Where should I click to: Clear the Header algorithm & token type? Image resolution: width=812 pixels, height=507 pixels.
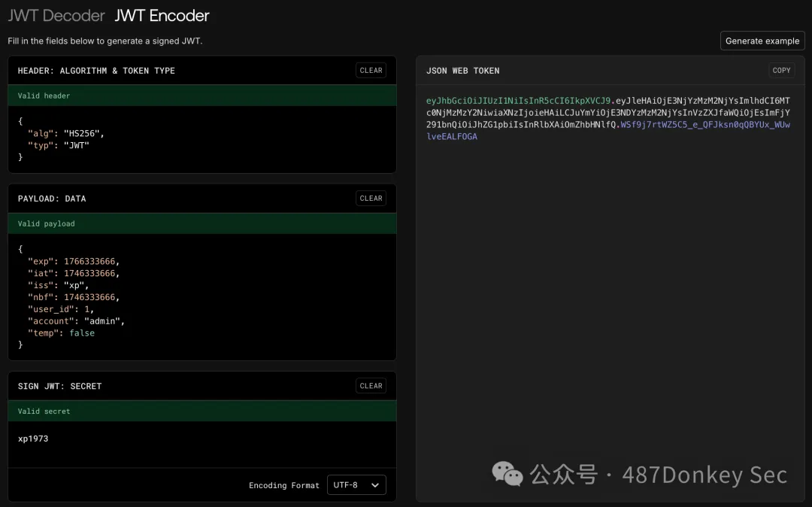[371, 71]
